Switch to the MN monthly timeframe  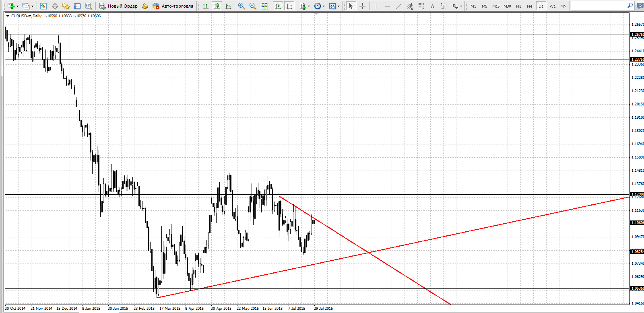point(563,6)
